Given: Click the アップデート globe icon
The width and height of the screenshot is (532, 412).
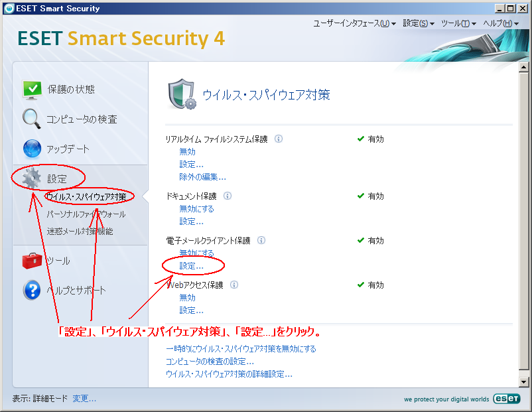Looking at the screenshot, I should coord(32,149).
